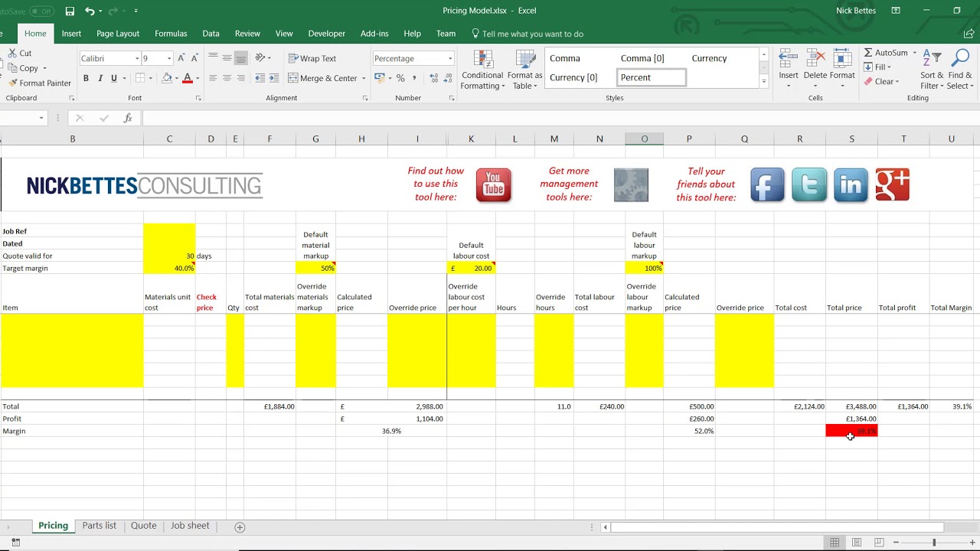The width and height of the screenshot is (980, 551).
Task: Open the Format Cells button in ribbon
Action: coord(842,69)
